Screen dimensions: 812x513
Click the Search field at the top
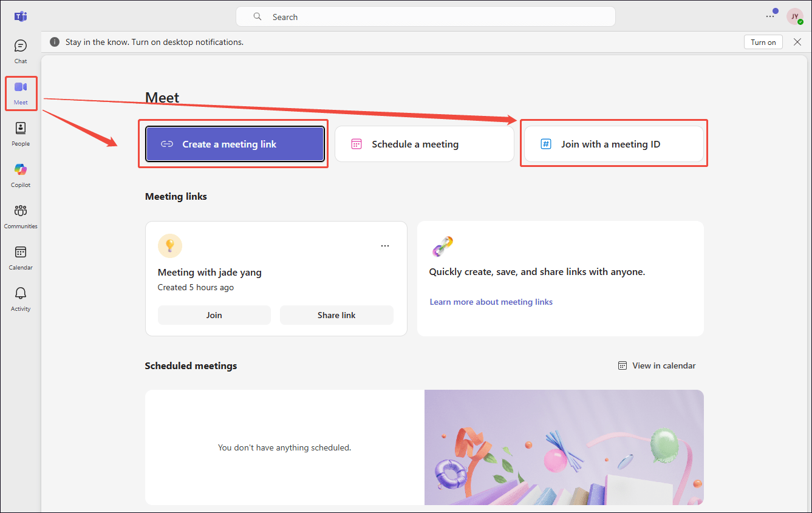pos(425,16)
